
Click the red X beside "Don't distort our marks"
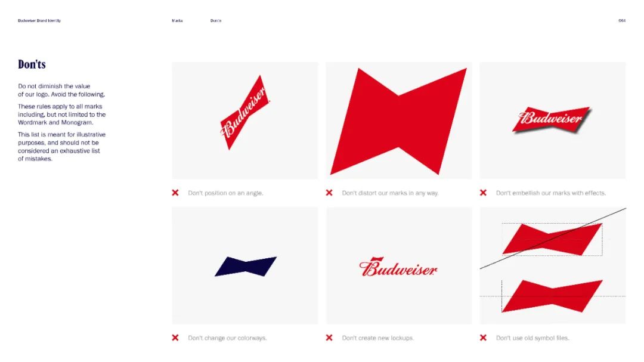pos(329,193)
